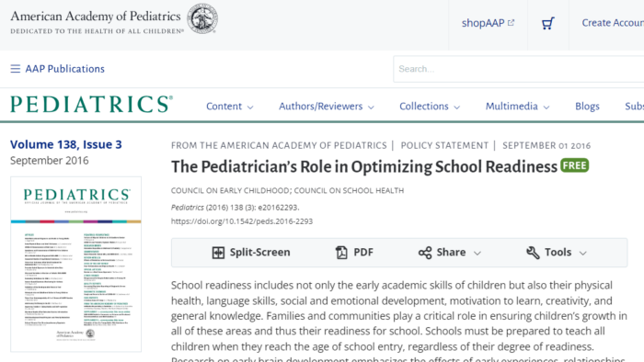This screenshot has width=644, height=362.
Task: Click the Tools wrench icon
Action: tap(533, 253)
